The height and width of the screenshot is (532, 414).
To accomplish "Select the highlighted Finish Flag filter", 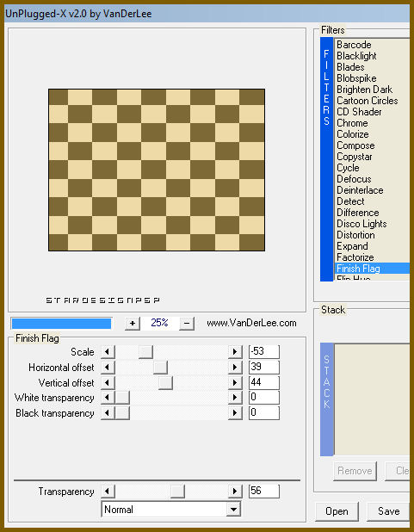I will tap(373, 269).
